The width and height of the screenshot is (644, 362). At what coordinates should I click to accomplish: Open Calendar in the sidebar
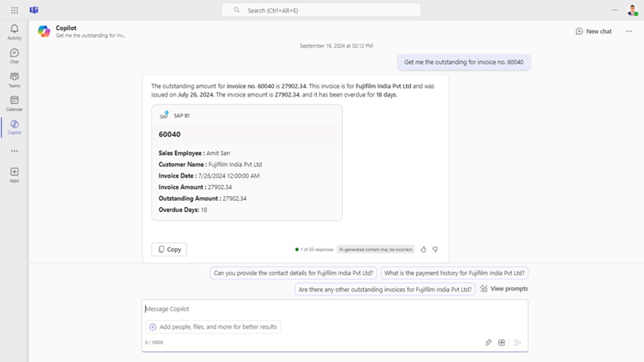tap(15, 103)
